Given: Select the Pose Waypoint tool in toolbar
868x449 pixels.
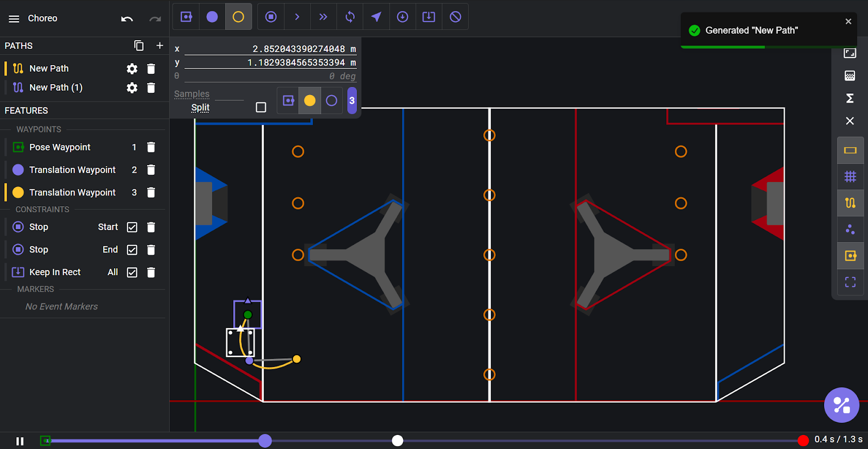Looking at the screenshot, I should point(186,17).
